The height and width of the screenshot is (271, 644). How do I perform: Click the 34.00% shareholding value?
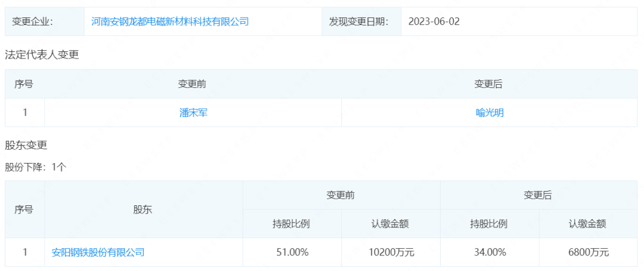(489, 252)
